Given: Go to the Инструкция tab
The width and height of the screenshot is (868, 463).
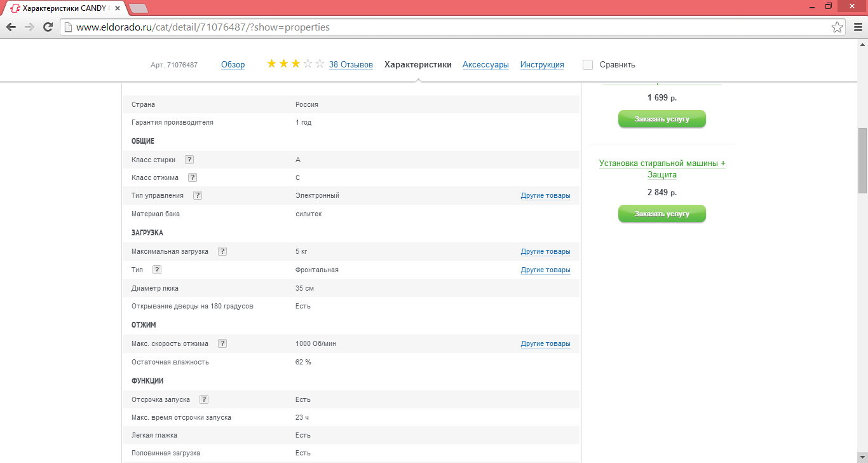Looking at the screenshot, I should 542,65.
